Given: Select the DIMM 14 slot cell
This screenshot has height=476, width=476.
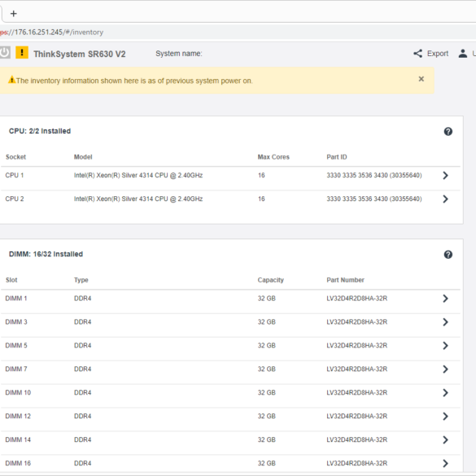Looking at the screenshot, I should tap(18, 440).
